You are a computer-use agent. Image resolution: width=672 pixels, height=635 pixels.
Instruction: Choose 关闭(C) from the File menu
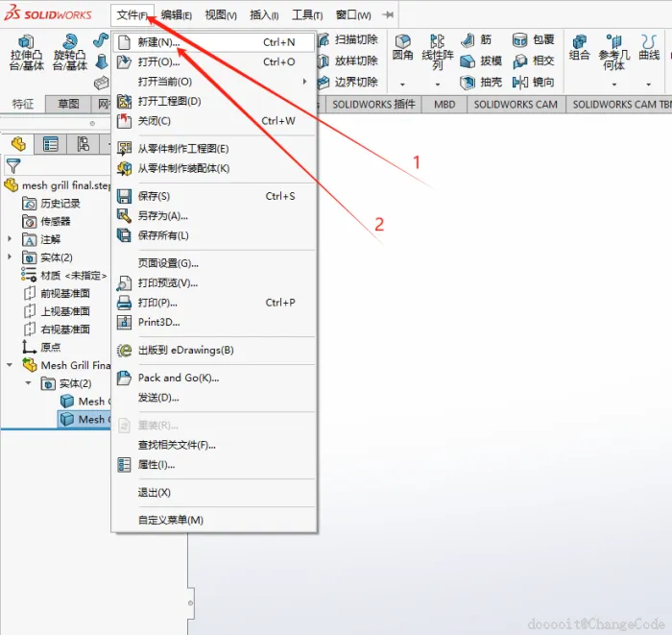(214, 121)
